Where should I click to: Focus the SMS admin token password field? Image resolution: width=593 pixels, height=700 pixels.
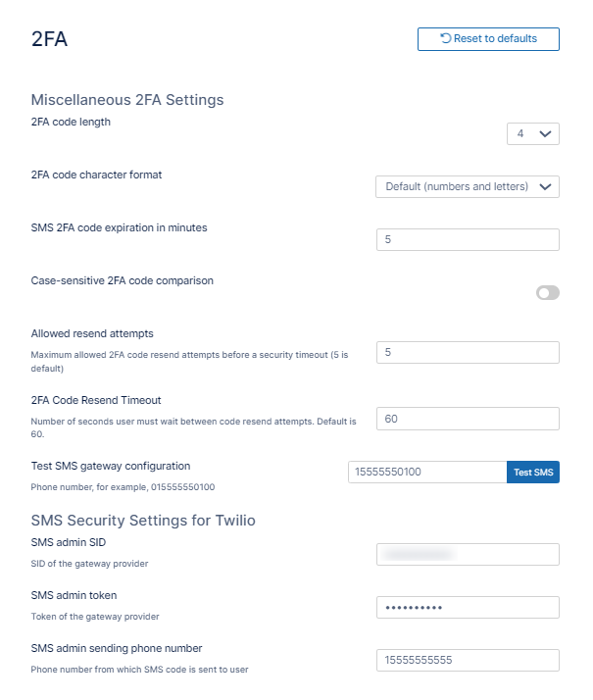tap(467, 608)
